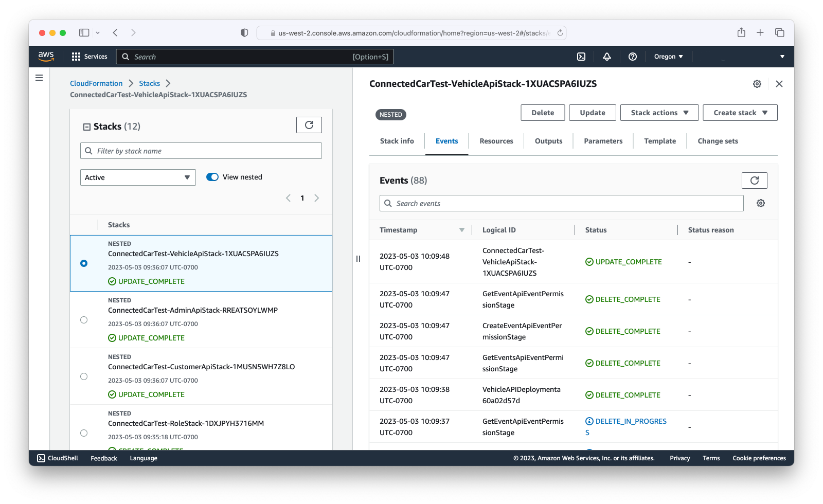Screen dimensions: 823x504
Task: Open Stacks breadcrumb link
Action: coord(149,83)
